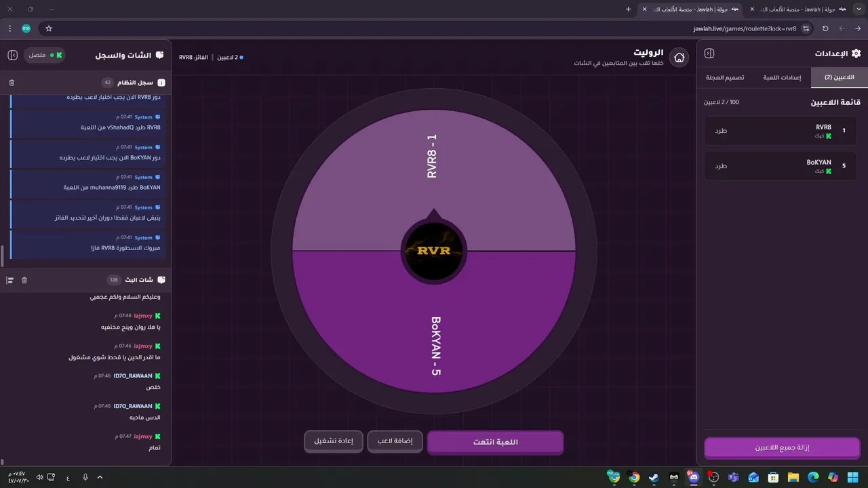Open the تصميم العجلة tab
This screenshot has height=488, width=868.
[x=725, y=78]
